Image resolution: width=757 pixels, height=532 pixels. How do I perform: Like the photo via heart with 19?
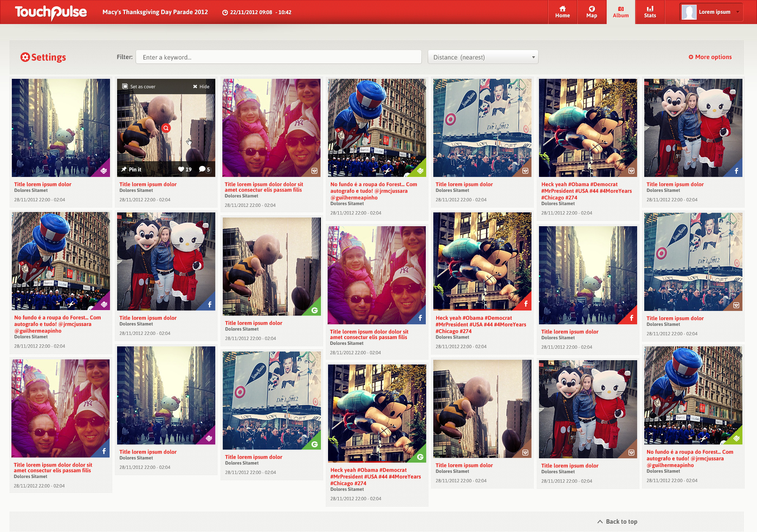[185, 169]
